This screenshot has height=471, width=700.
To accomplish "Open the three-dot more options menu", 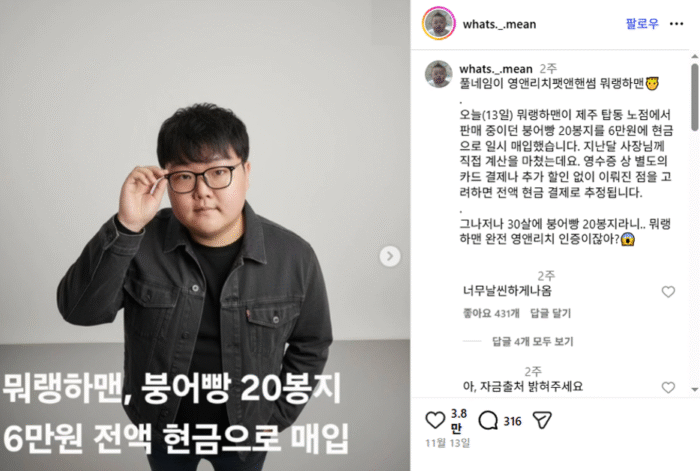I will click(676, 24).
